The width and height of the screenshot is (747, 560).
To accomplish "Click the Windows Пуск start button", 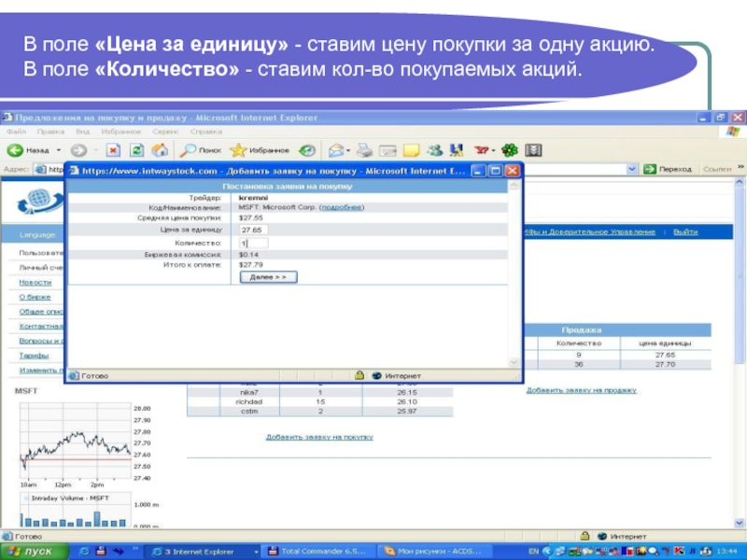I will point(31,552).
